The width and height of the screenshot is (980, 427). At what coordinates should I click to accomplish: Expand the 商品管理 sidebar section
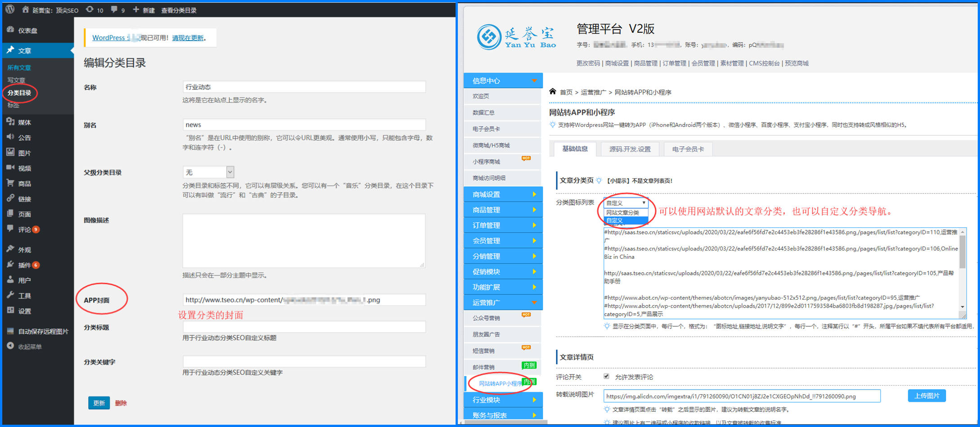point(503,210)
